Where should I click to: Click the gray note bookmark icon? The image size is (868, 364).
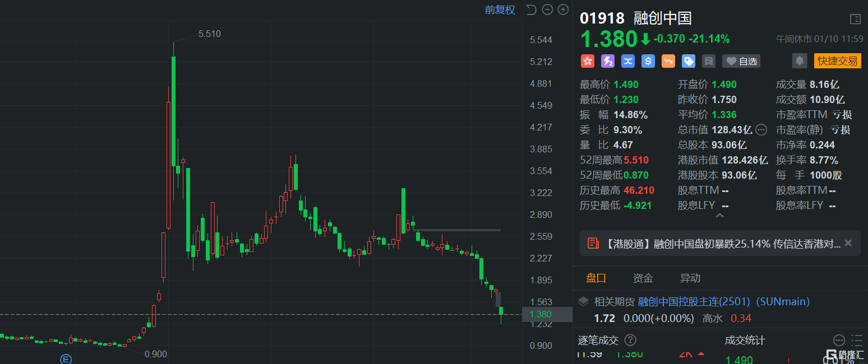click(x=708, y=61)
